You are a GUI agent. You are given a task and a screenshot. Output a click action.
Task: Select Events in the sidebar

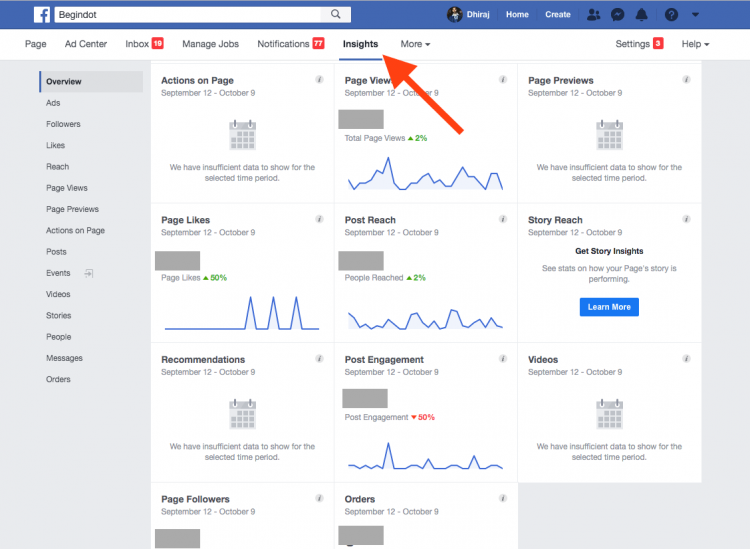[58, 273]
